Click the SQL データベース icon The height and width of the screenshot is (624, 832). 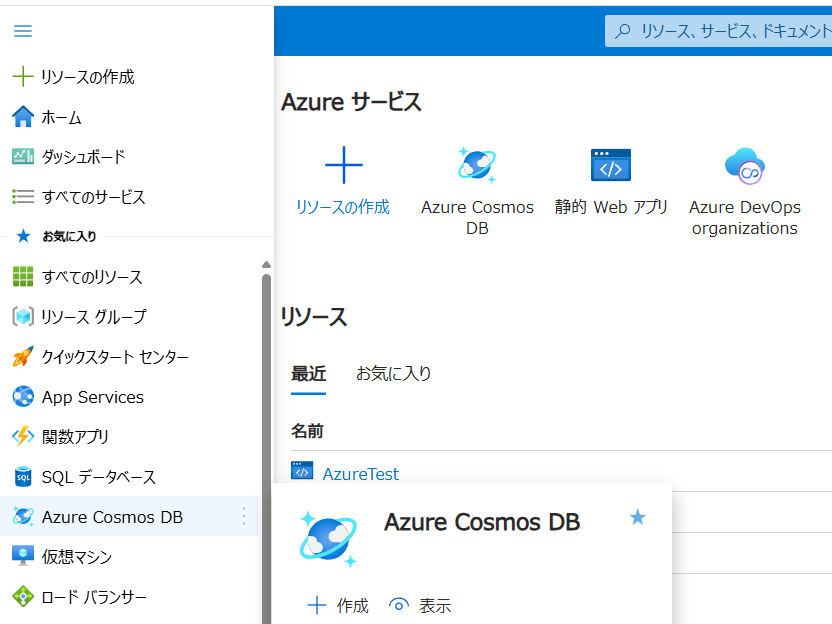click(23, 476)
